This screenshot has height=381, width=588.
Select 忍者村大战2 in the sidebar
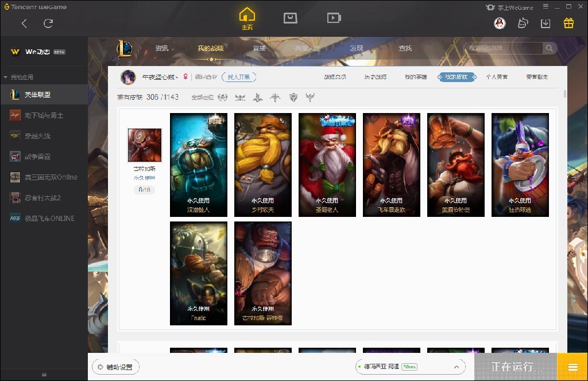point(44,197)
